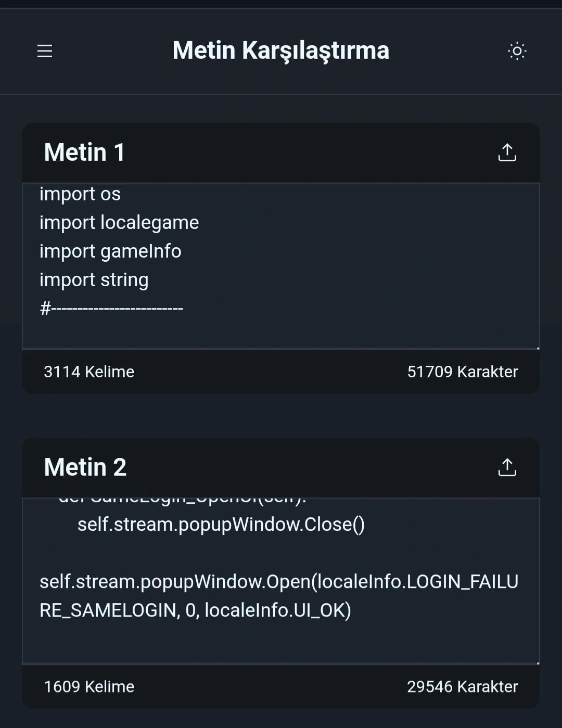562x728 pixels.
Task: Click the '29546 Karakter' character count
Action: click(463, 687)
